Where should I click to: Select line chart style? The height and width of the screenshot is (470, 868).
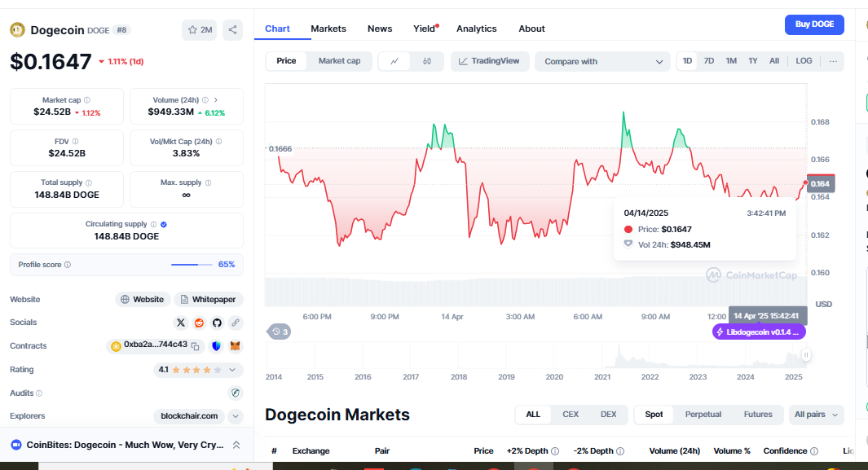[394, 61]
